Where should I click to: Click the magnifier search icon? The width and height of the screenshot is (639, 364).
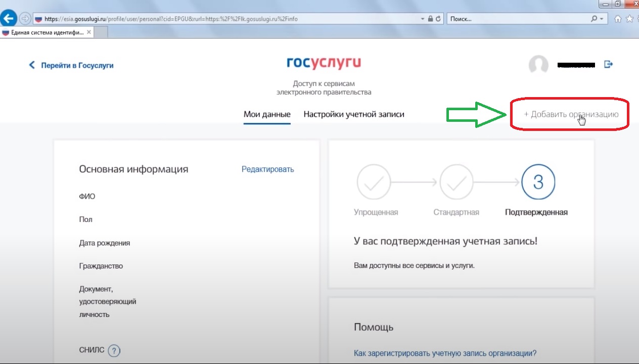(595, 19)
